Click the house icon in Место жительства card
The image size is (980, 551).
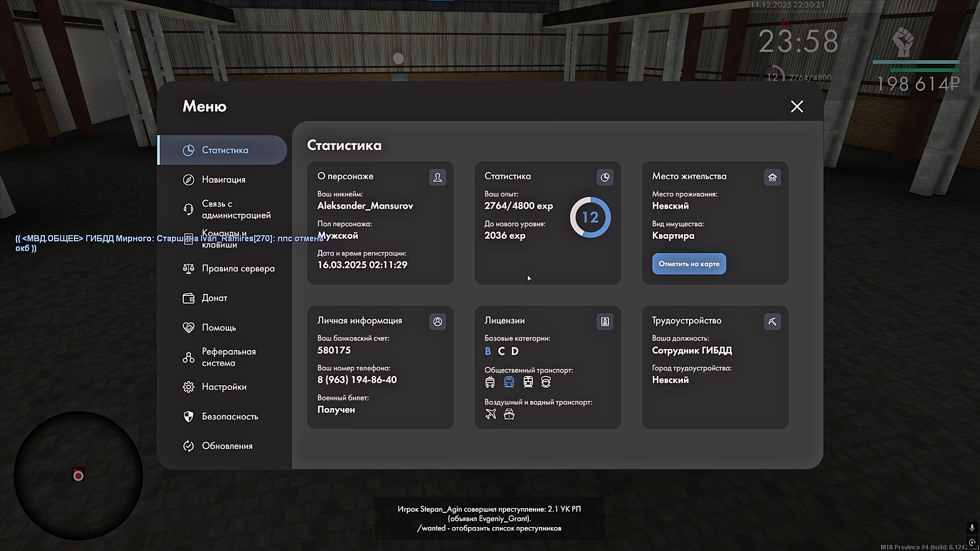point(772,177)
